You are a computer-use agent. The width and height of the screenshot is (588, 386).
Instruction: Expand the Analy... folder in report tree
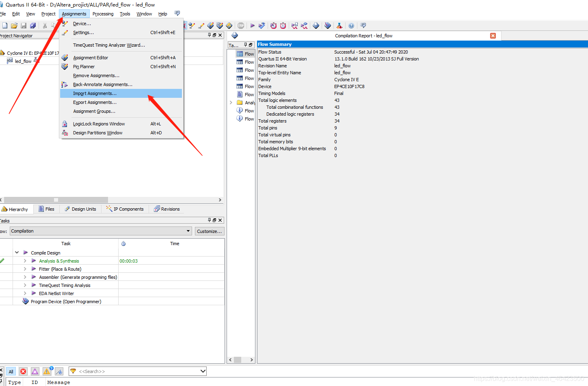tap(231, 103)
